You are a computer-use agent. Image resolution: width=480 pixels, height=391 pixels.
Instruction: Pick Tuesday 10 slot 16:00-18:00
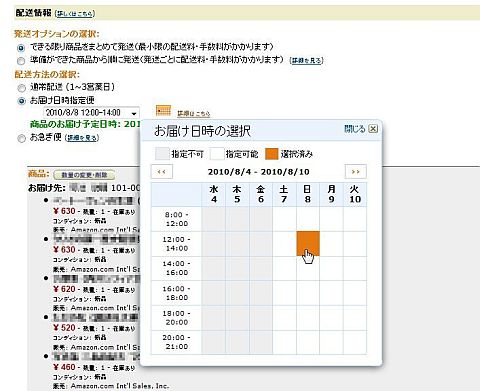click(355, 293)
